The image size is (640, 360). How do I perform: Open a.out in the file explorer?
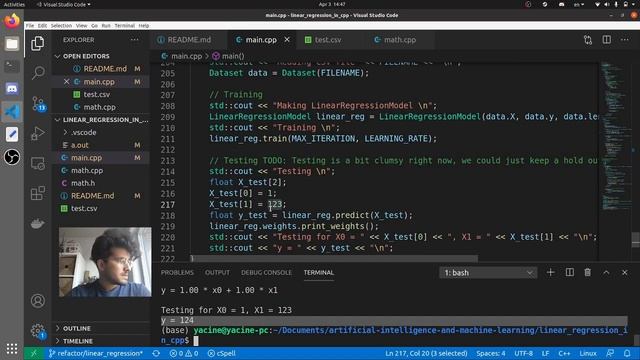(80, 145)
